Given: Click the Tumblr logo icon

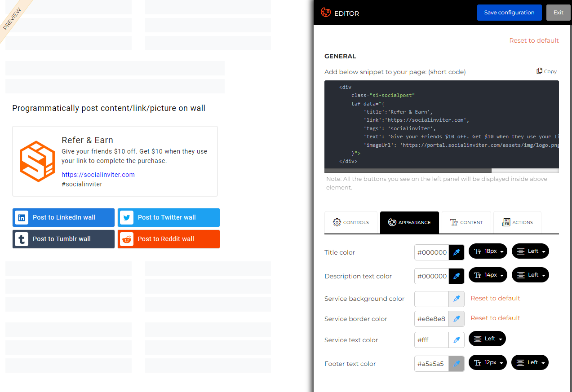Looking at the screenshot, I should click(x=22, y=239).
